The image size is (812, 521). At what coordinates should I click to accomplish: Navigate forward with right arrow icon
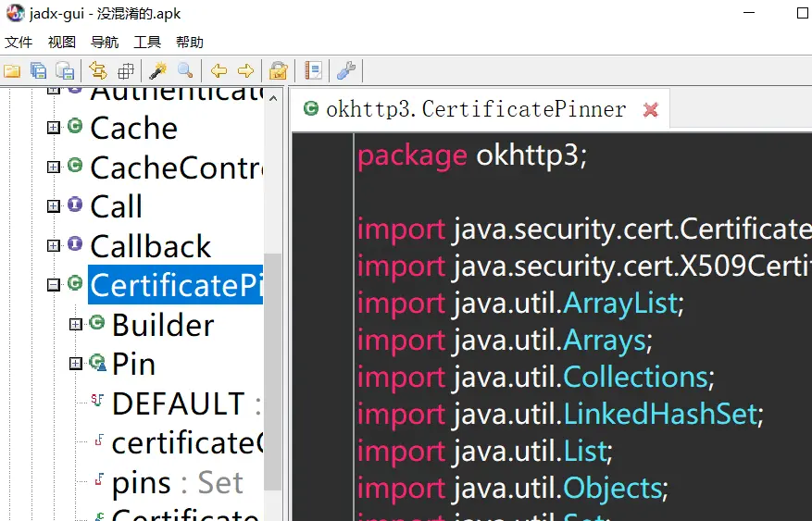pos(245,71)
